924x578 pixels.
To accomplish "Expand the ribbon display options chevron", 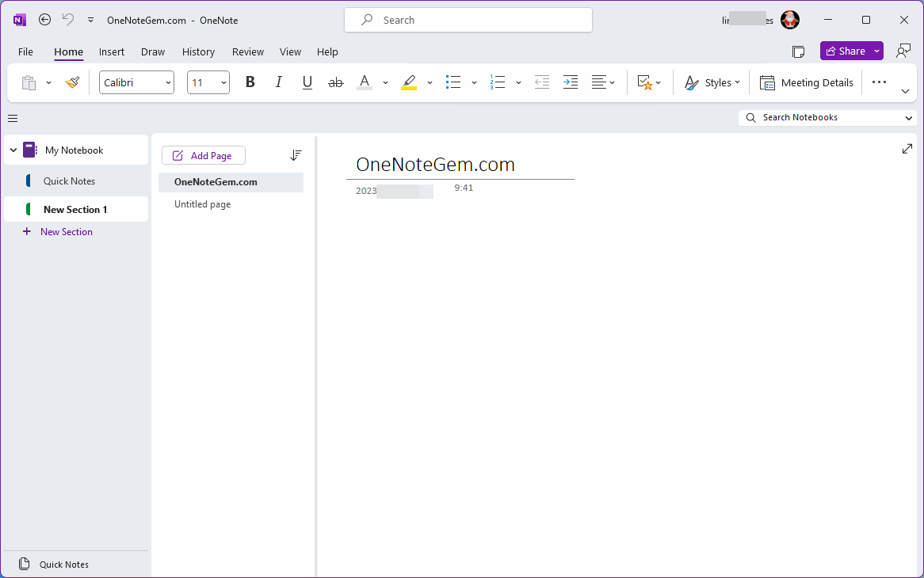I will point(906,90).
